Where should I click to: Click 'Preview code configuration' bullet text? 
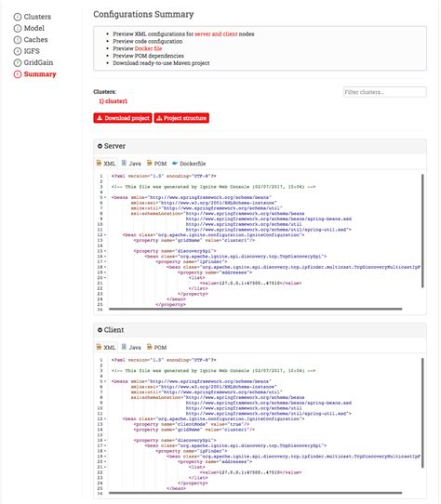(x=148, y=42)
